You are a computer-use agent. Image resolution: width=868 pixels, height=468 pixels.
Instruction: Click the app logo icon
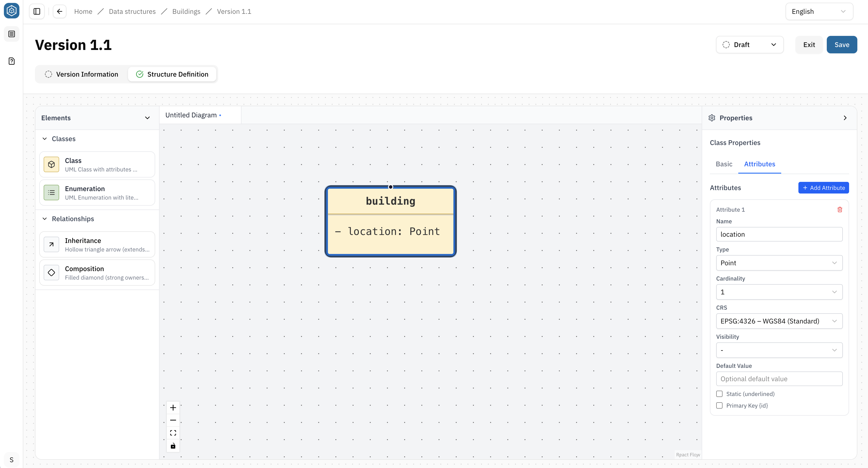(11, 11)
